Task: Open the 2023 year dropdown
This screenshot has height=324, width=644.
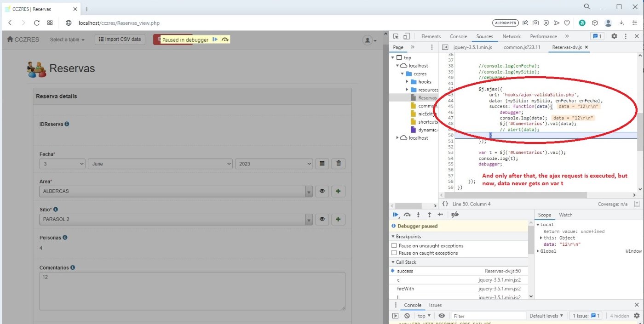Action: (x=274, y=164)
